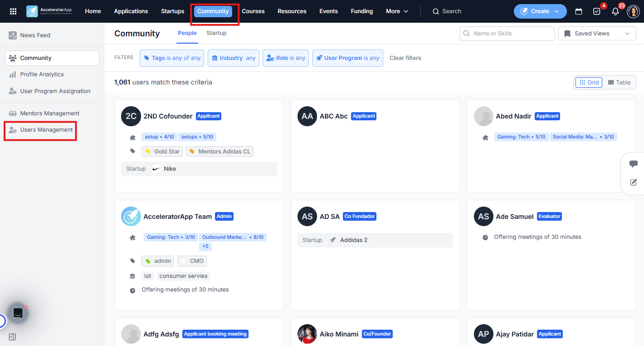Click the Profile Analytics chart icon
The width and height of the screenshot is (644, 346).
click(x=13, y=74)
